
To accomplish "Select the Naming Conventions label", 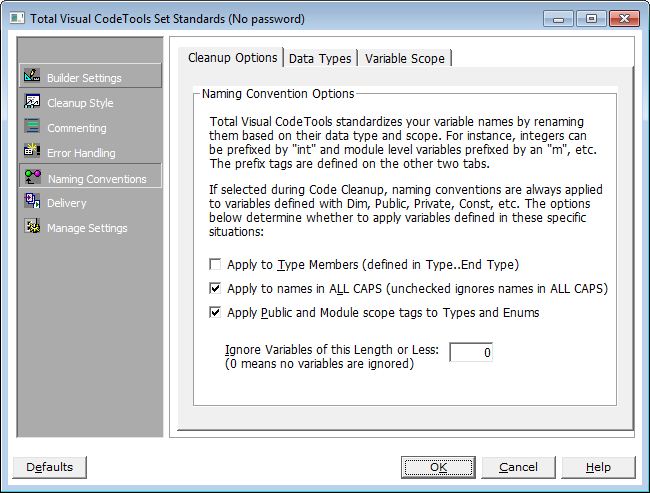I will pyautogui.click(x=97, y=179).
